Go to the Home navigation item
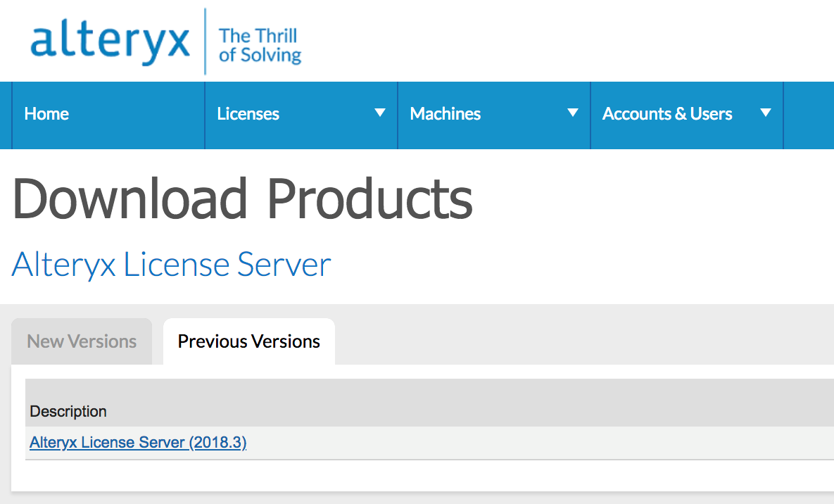 [46, 114]
